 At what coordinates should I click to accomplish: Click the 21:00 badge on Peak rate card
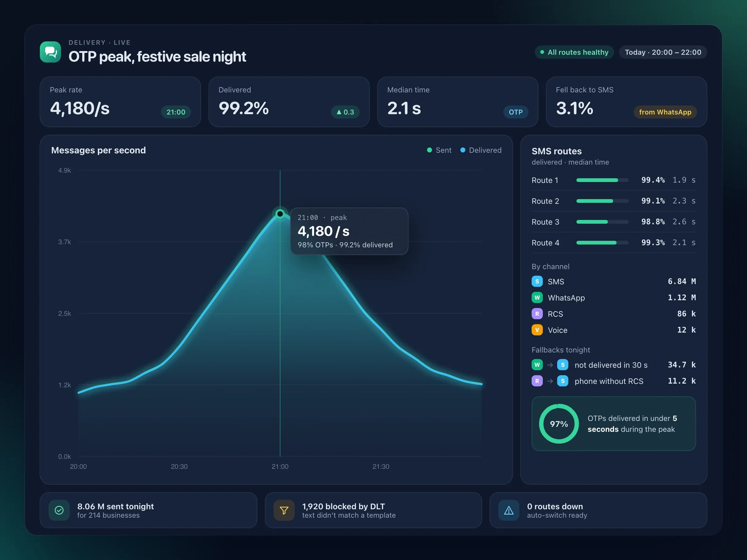tap(176, 112)
